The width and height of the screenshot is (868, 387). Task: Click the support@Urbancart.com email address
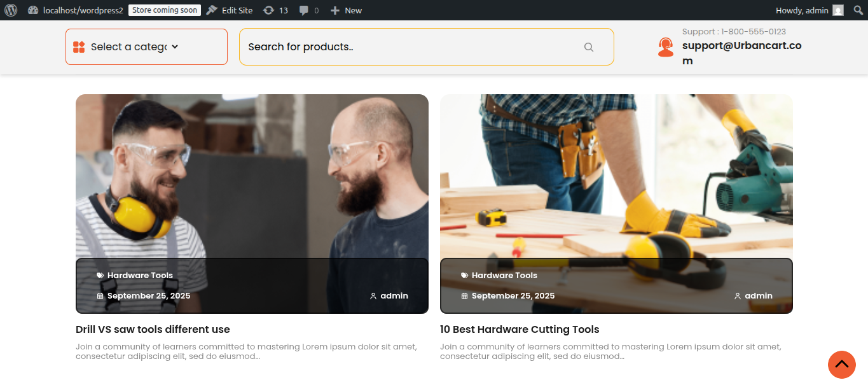(741, 53)
